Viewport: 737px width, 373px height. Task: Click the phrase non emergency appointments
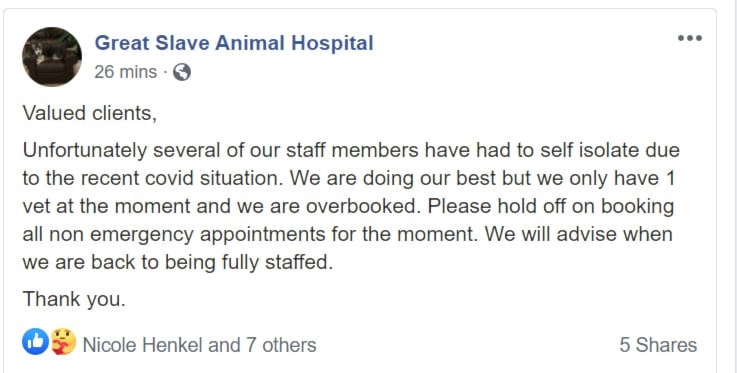point(187,234)
